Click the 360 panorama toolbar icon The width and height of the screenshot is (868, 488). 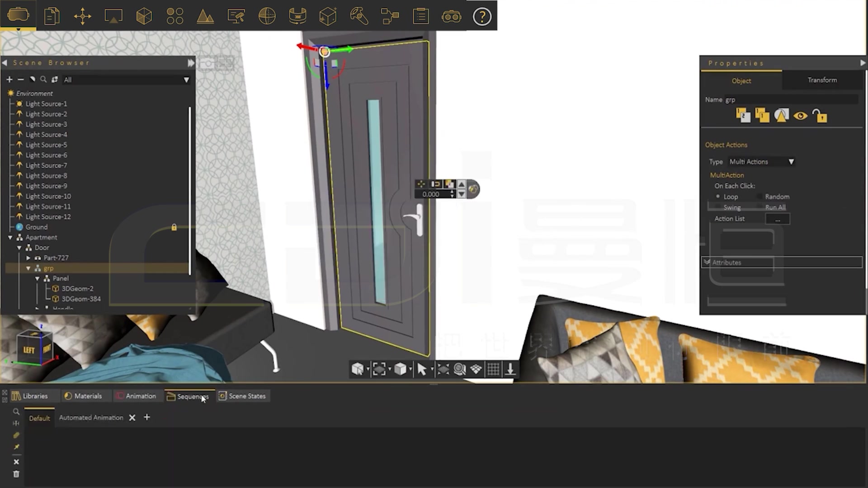(297, 17)
